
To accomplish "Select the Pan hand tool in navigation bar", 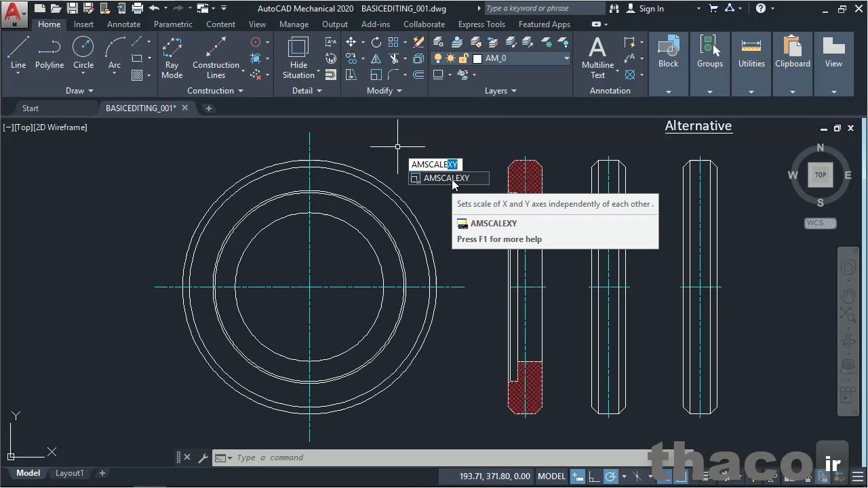I will tap(848, 295).
